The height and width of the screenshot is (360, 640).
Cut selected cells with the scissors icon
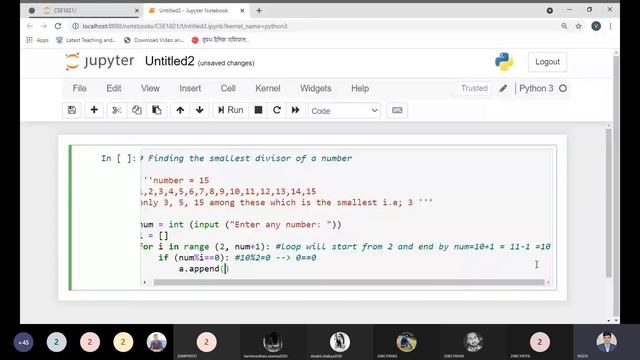(117, 110)
